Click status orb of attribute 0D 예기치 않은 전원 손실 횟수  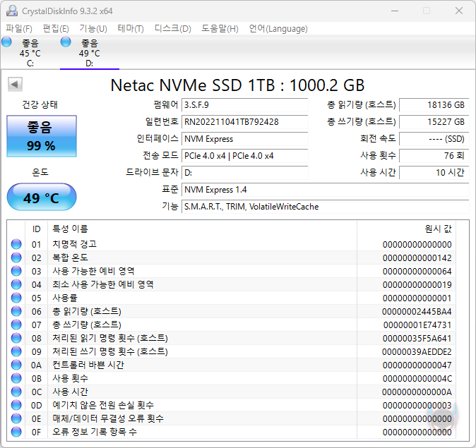(x=16, y=405)
